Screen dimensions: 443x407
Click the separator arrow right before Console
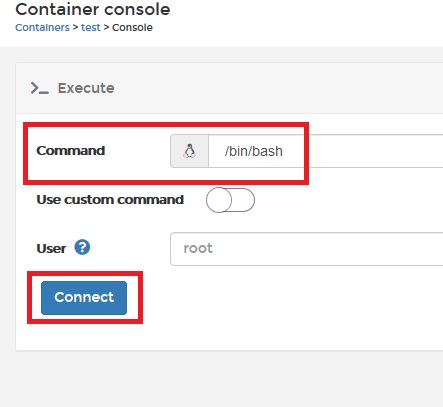click(106, 27)
